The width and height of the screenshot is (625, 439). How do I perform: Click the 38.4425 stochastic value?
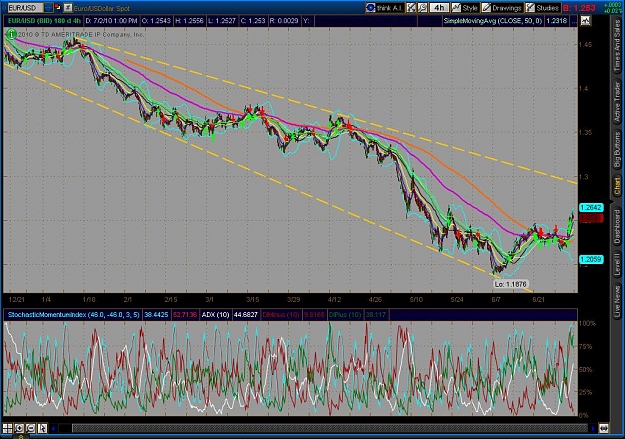coord(156,315)
